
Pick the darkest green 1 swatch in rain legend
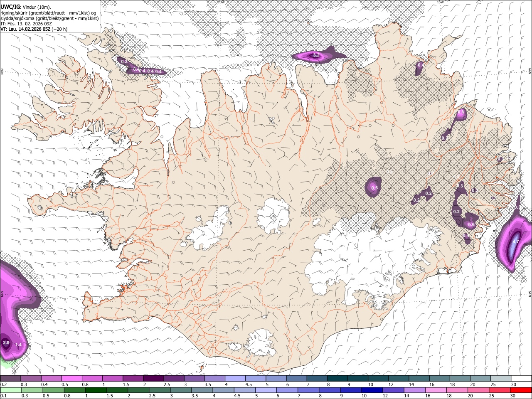[x=96, y=390]
